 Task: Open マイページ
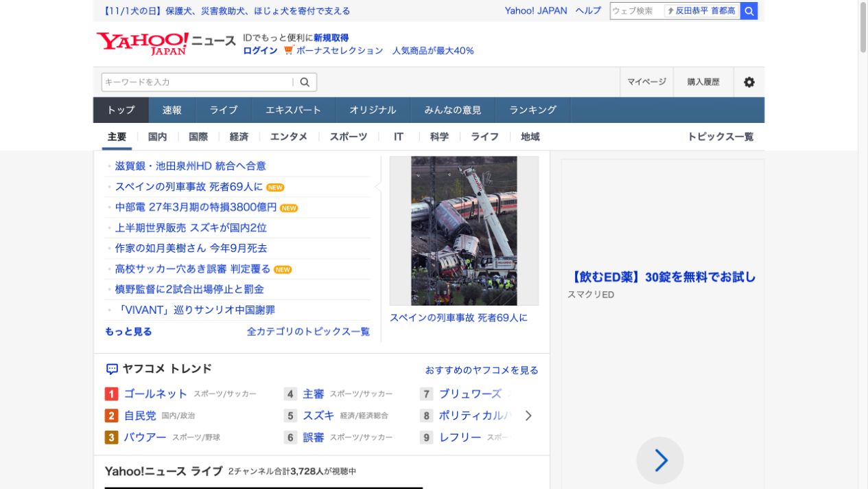(646, 82)
